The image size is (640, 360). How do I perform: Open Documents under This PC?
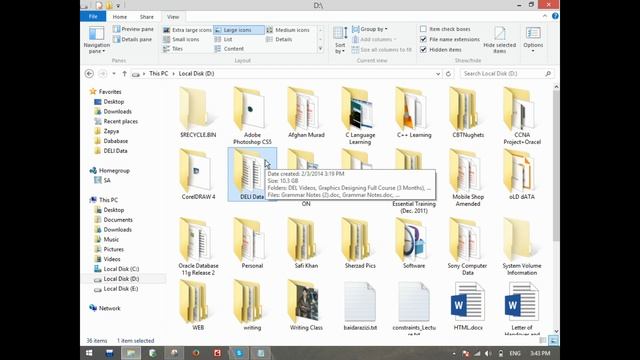(x=118, y=220)
